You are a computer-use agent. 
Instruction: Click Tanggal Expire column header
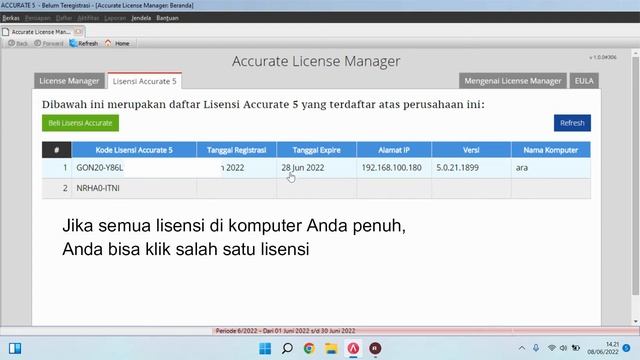(316, 150)
